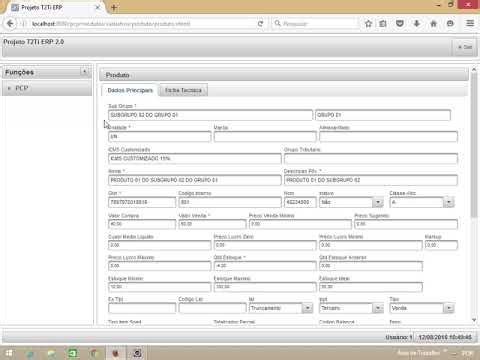Bookmark this page with the star icon
The image size is (480, 360).
(368, 24)
